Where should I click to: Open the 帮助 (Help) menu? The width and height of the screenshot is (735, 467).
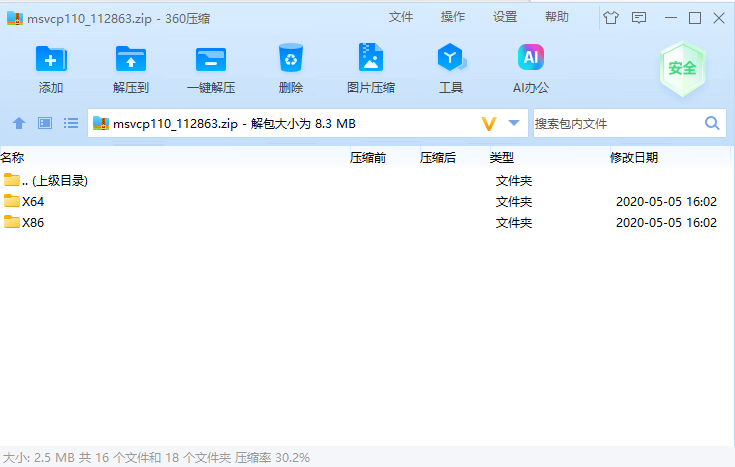pos(557,17)
